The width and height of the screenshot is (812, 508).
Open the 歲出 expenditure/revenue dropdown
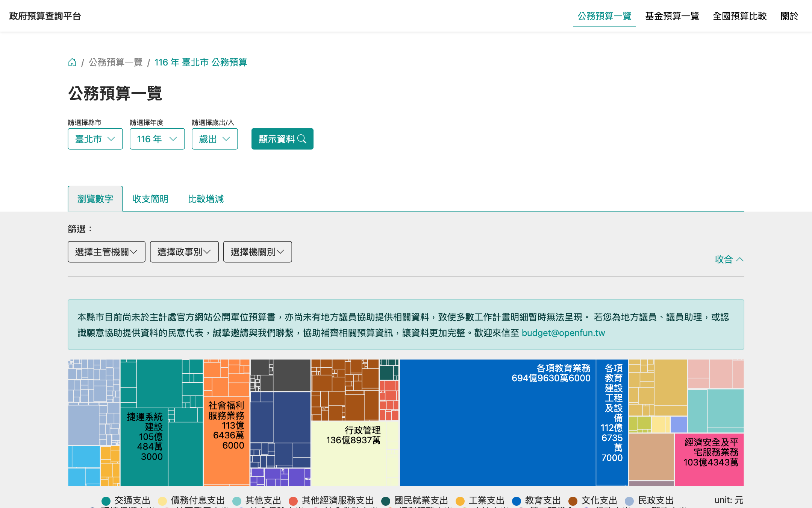[215, 139]
